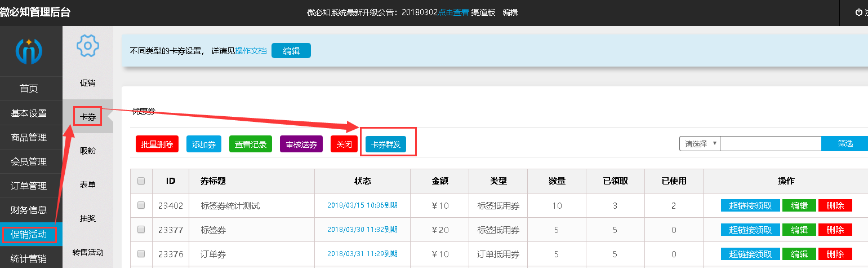868x268 pixels.
Task: Click the purple 审核送券 button
Action: coord(301,144)
